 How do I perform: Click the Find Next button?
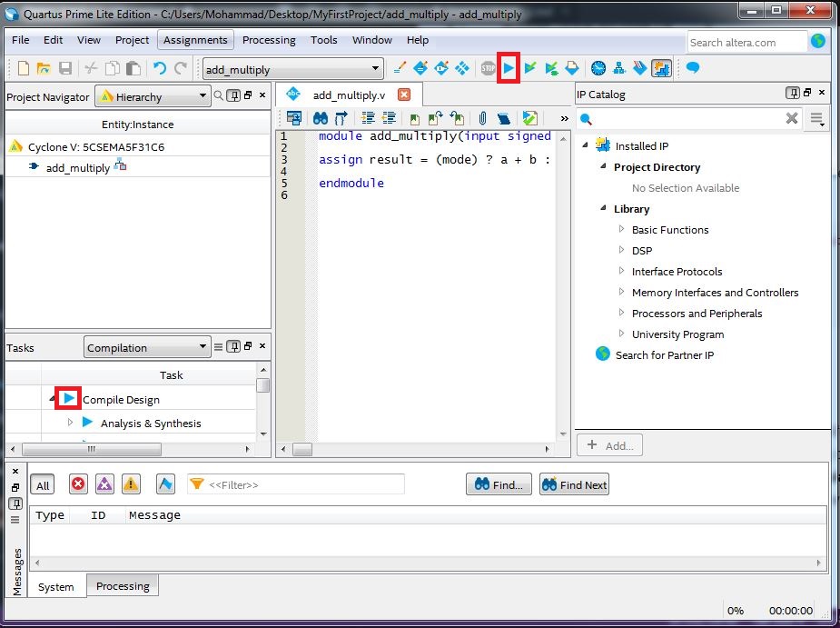coord(574,484)
